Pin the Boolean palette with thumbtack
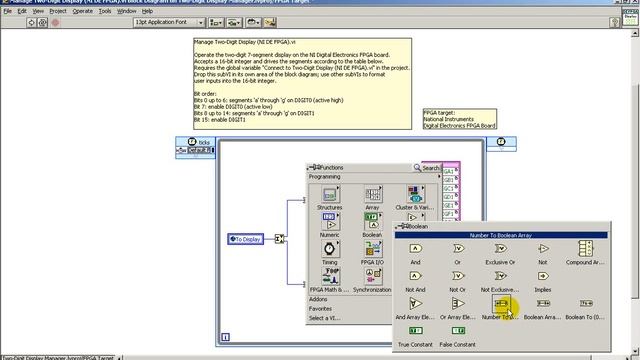The image size is (640, 360). pyautogui.click(x=402, y=226)
